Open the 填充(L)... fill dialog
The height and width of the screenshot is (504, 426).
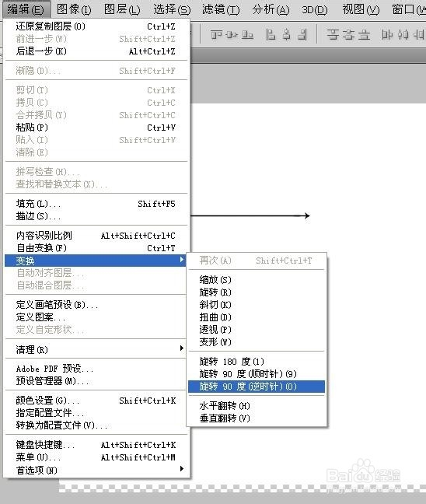(96, 204)
